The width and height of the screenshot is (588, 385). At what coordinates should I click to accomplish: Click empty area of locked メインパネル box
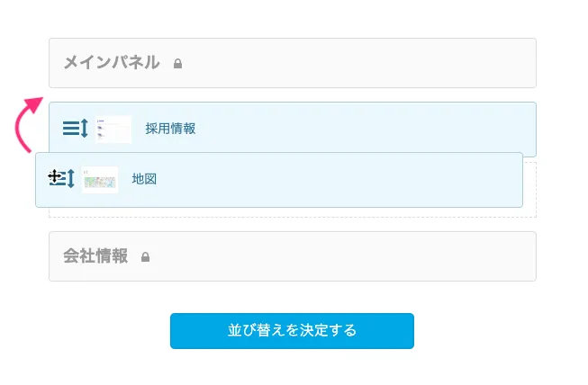coord(360,63)
